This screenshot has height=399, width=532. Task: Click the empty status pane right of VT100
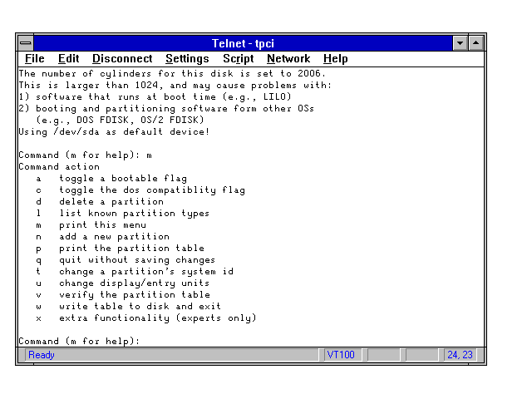click(x=383, y=355)
